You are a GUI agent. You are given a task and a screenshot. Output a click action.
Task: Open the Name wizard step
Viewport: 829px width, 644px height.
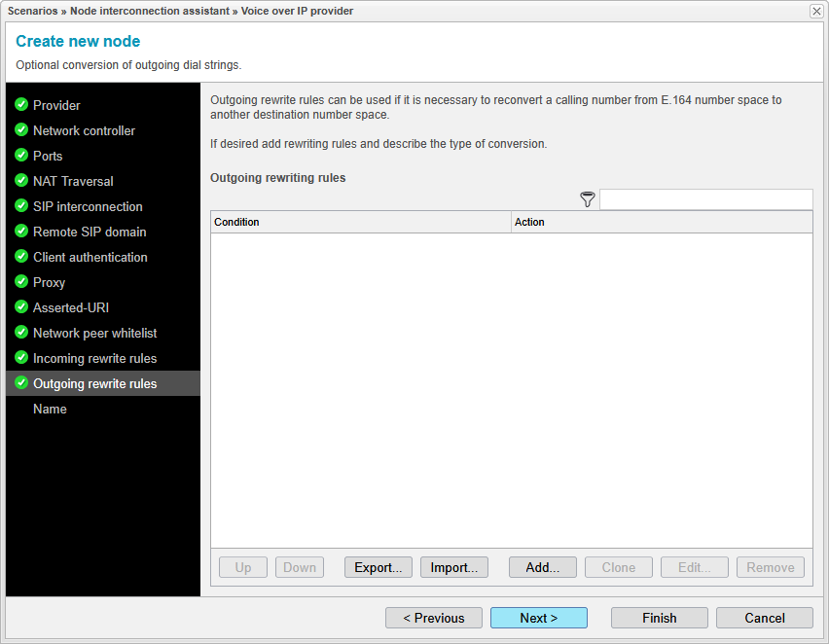(50, 409)
